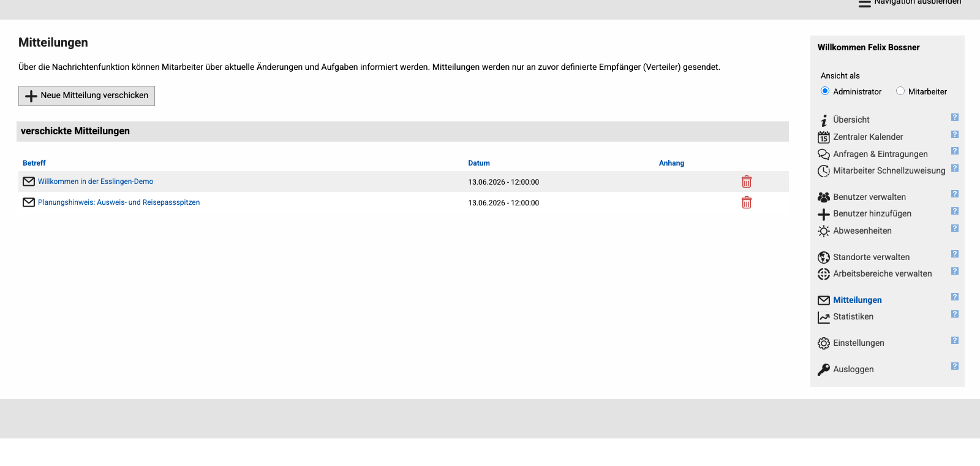Open Einstellungen from the sidebar
Viewport: 980px width, 466px height.
[859, 343]
